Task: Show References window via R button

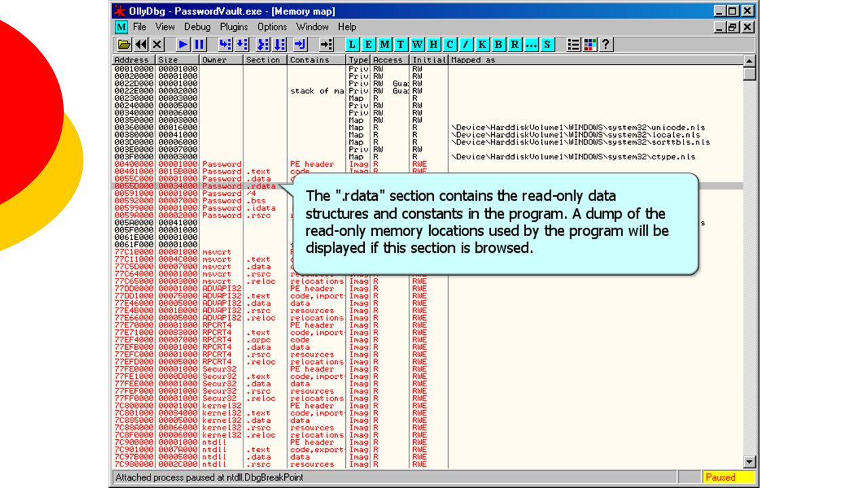Action: (x=515, y=45)
